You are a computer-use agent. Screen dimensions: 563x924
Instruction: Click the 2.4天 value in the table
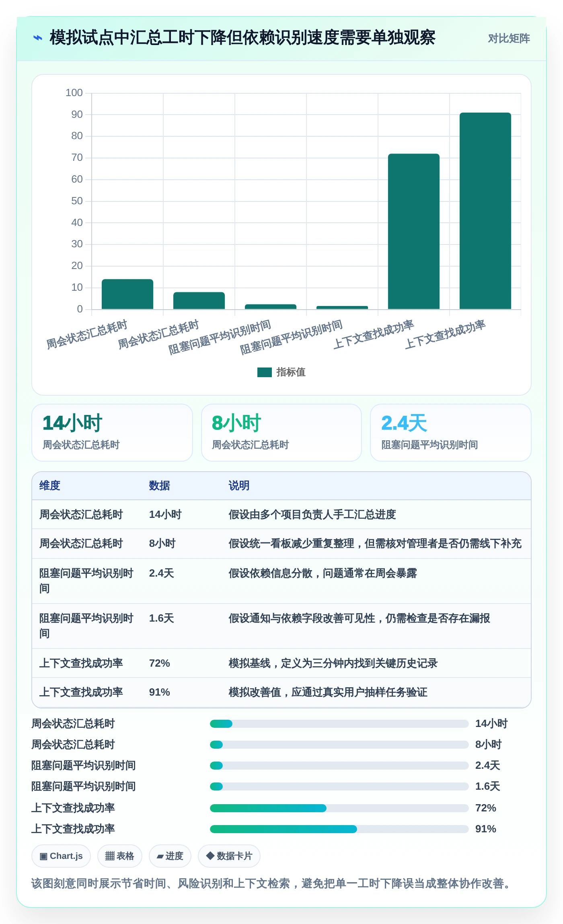click(162, 573)
